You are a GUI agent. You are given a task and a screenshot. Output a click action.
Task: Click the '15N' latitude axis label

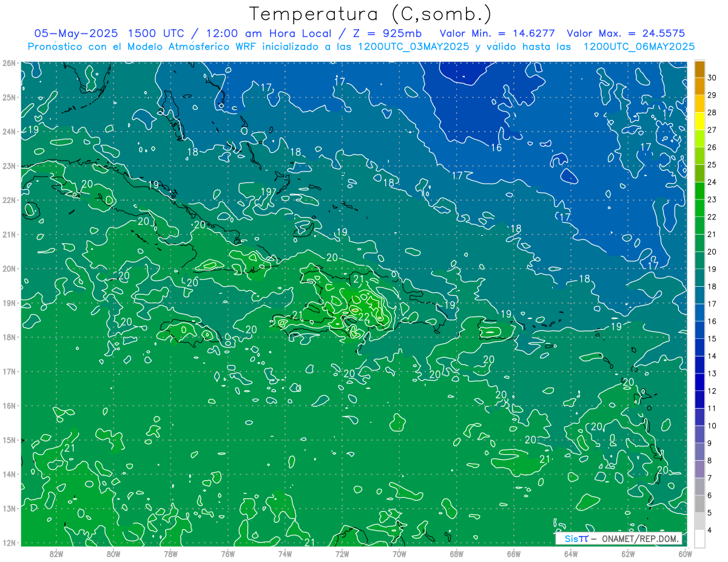coord(9,440)
